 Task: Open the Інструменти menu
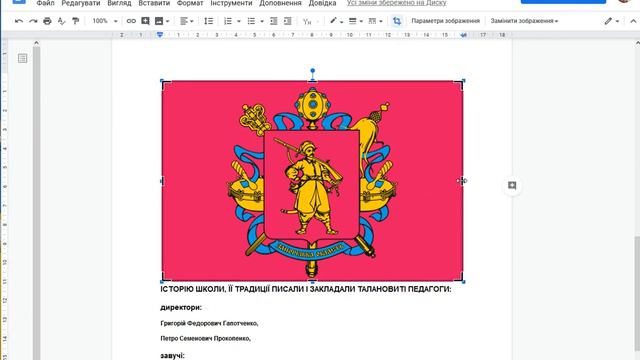click(x=231, y=3)
